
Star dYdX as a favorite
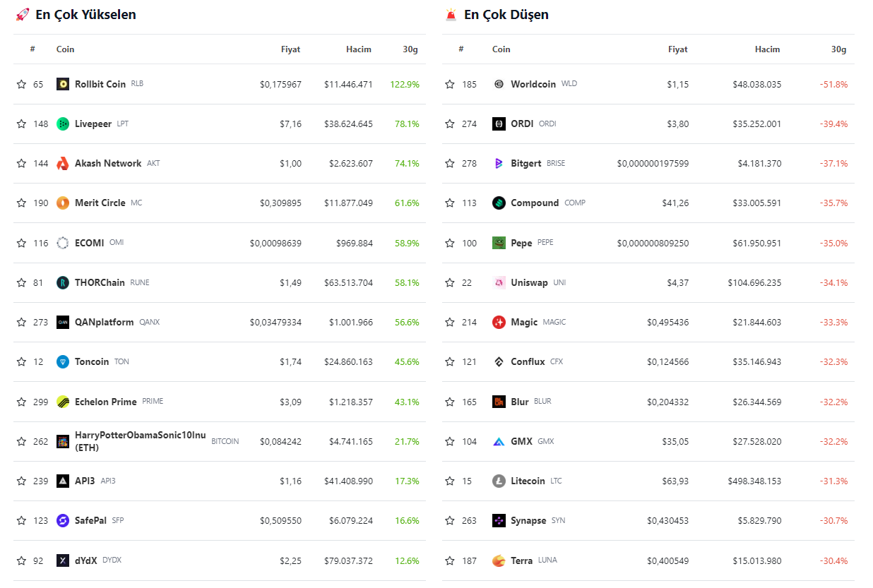pyautogui.click(x=21, y=560)
